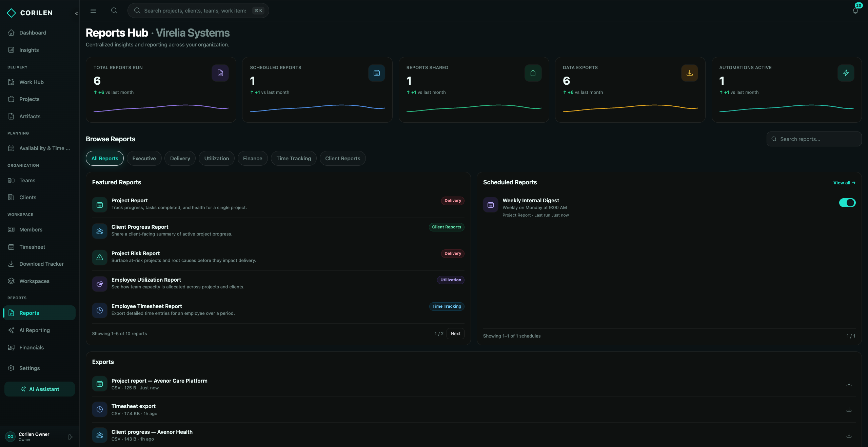Open the Time Tracking reports tab
Image resolution: width=868 pixels, height=447 pixels.
294,158
